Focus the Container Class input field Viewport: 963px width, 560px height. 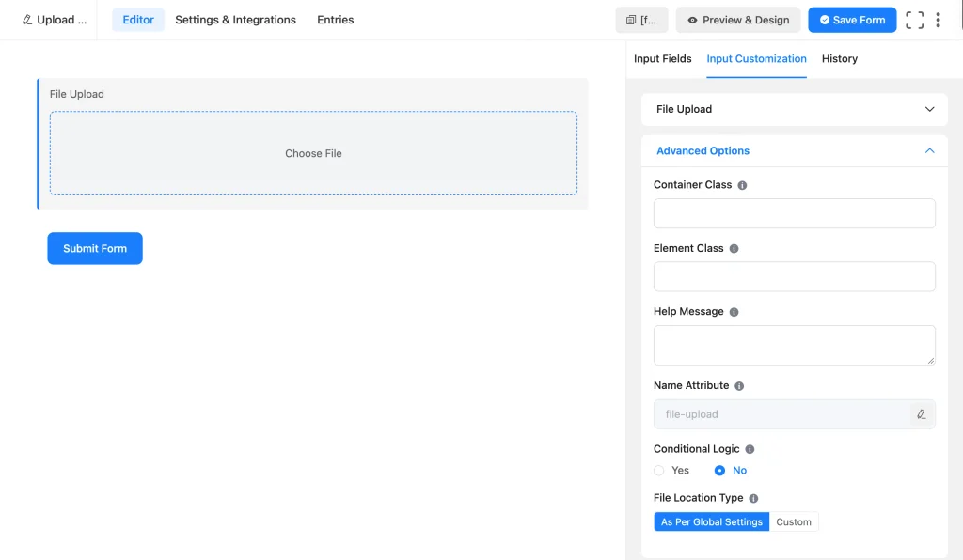pyautogui.click(x=794, y=213)
